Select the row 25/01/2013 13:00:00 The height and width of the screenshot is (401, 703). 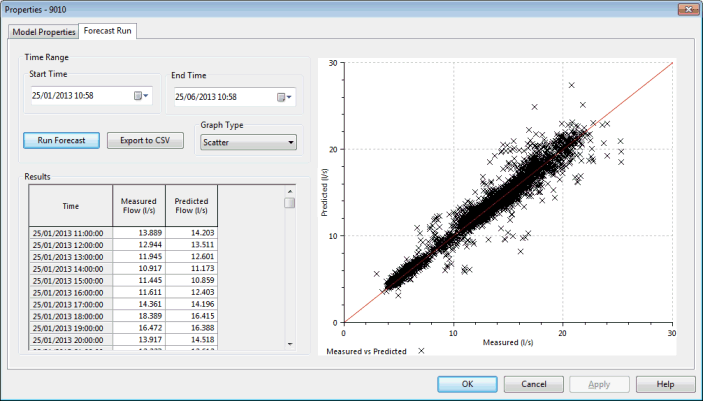tap(123, 257)
